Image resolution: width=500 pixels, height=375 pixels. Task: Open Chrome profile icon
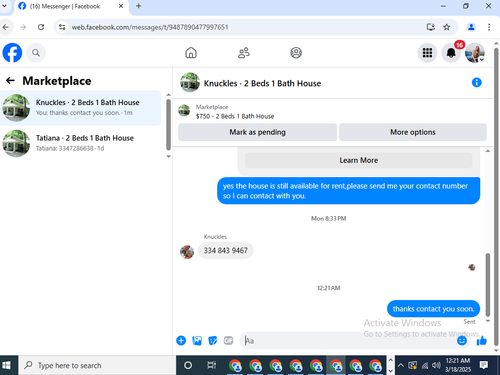point(471,27)
